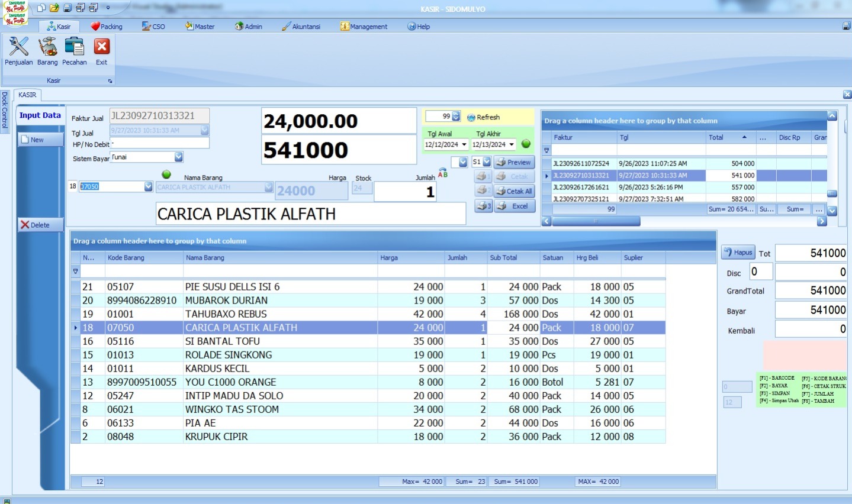The width and height of the screenshot is (852, 504).
Task: Switch to the Packing ribbon tab
Action: click(107, 27)
